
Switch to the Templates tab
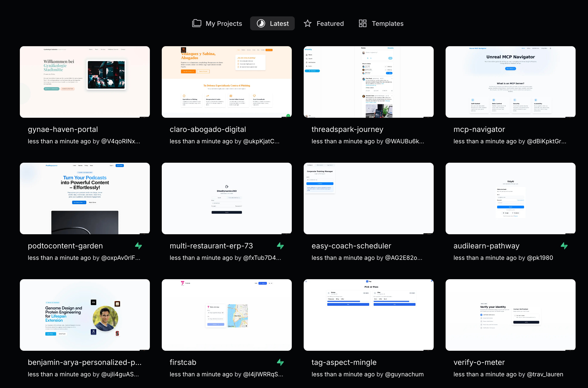pos(381,23)
